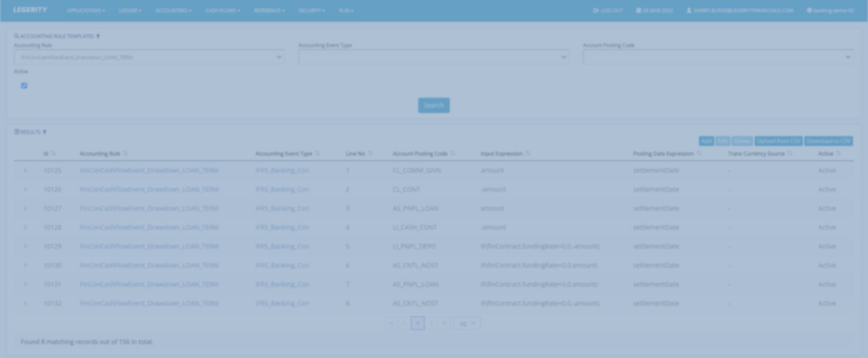
Task: Open the Accounting Event Type dropdown
Action: coord(434,57)
